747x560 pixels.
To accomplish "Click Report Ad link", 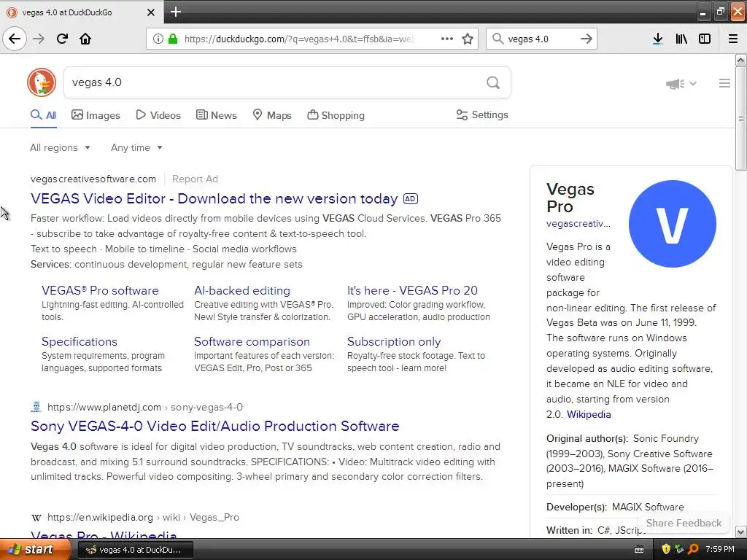I will [x=195, y=179].
